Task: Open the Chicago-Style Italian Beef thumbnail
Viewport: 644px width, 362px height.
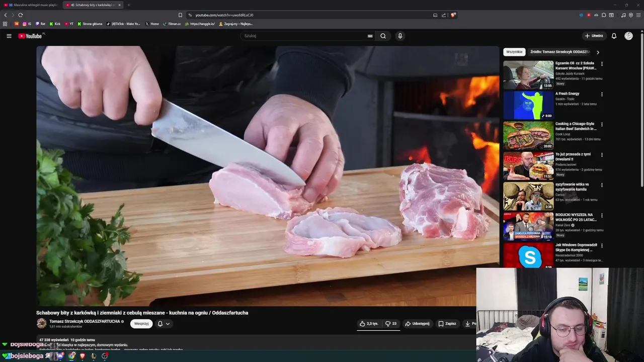Action: click(528, 135)
